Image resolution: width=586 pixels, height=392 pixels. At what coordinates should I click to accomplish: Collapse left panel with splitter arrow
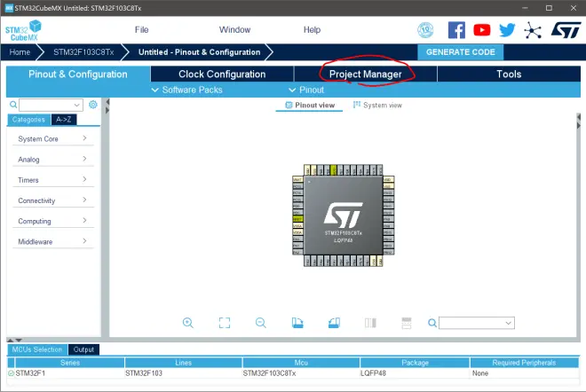[x=107, y=101]
